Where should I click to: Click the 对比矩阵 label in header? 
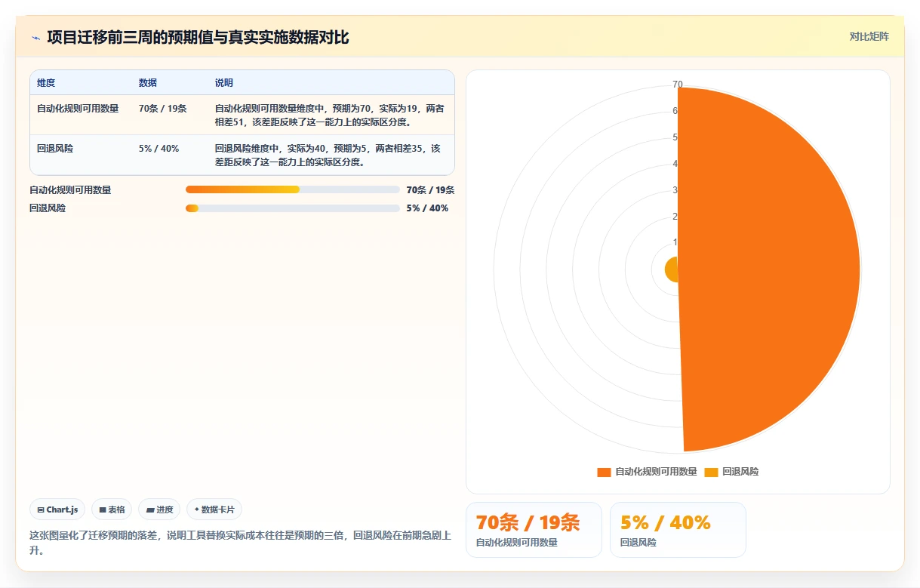(869, 36)
